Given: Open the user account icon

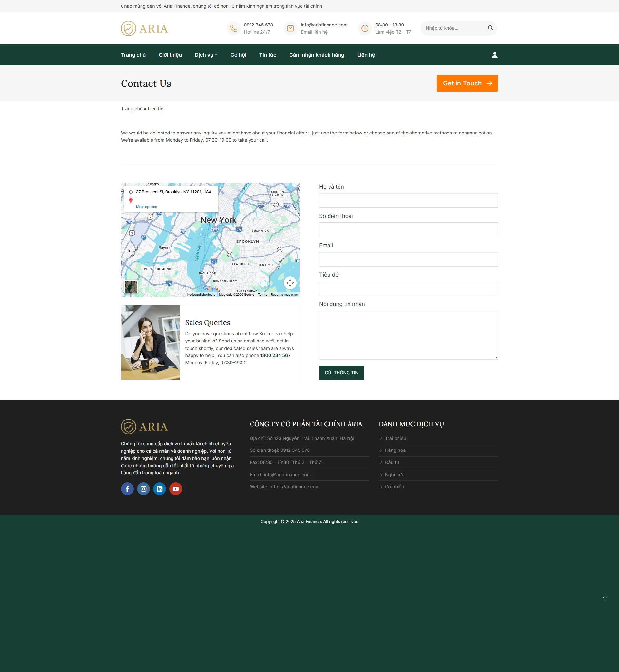Looking at the screenshot, I should [495, 55].
